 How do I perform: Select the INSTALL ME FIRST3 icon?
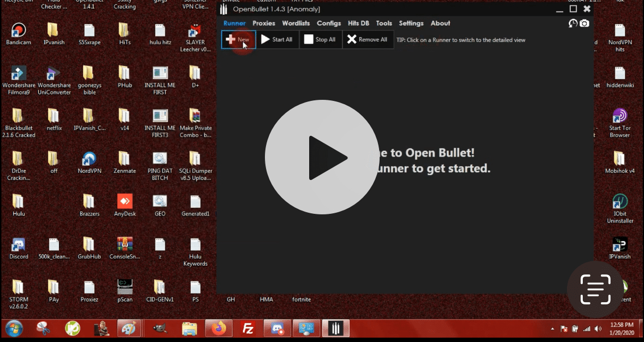click(160, 123)
